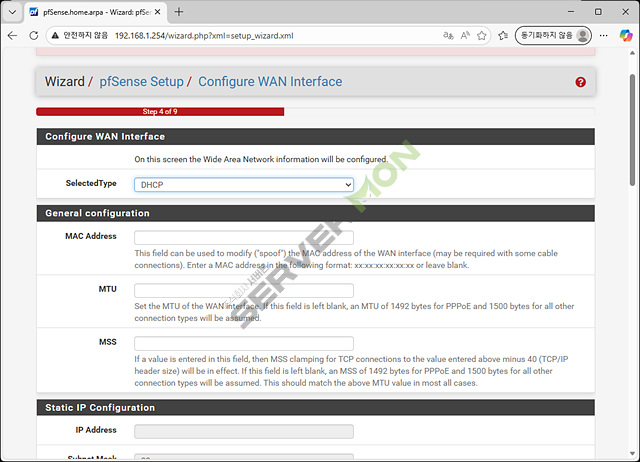The image size is (640, 462).
Task: Click into the MAC Address field
Action: [244, 238]
